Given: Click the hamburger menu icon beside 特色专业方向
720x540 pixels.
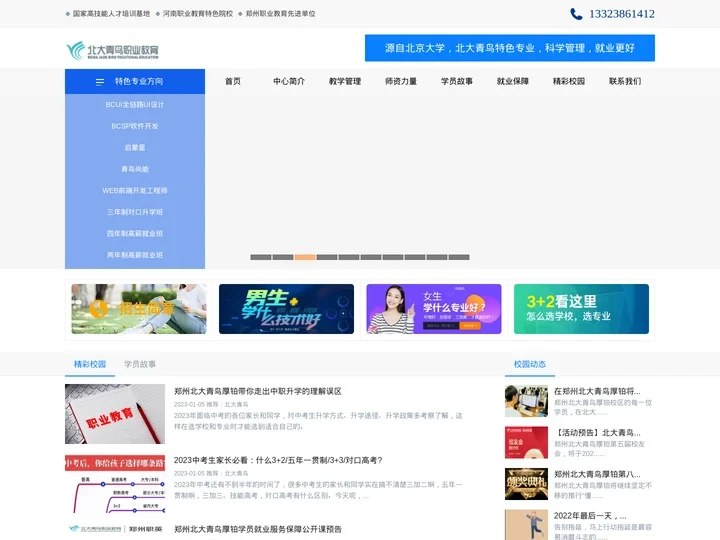Looking at the screenshot, I should (100, 82).
